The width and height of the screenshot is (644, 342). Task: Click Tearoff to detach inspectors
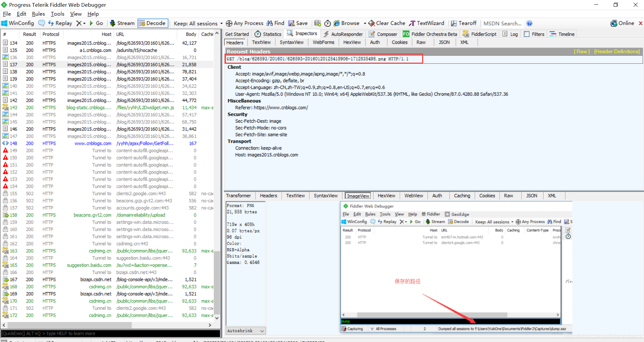[x=464, y=23]
